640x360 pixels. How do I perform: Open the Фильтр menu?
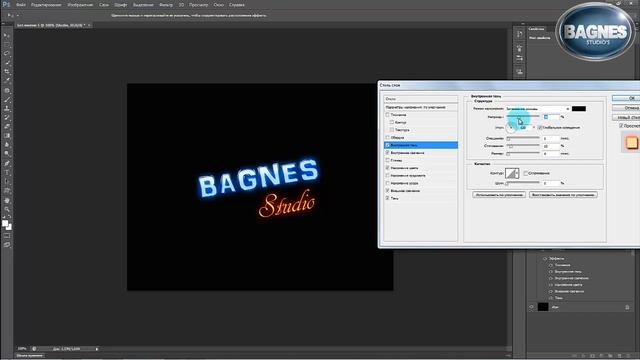coord(166,5)
